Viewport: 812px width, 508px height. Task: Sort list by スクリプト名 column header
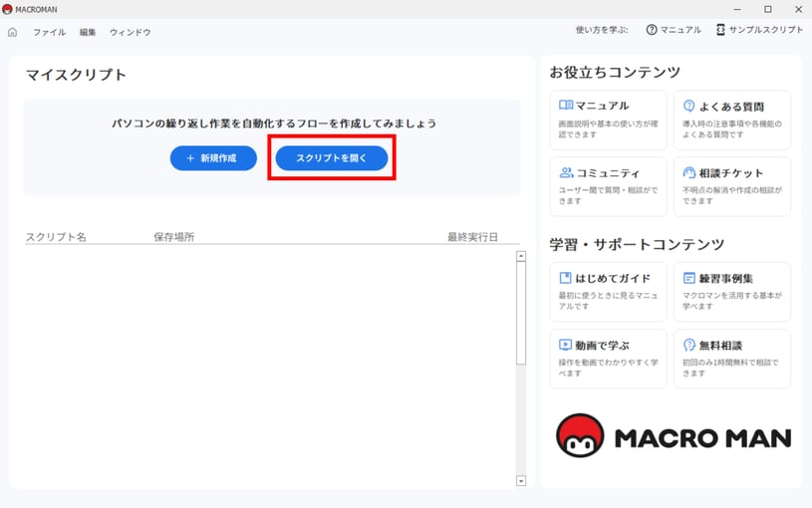click(56, 237)
